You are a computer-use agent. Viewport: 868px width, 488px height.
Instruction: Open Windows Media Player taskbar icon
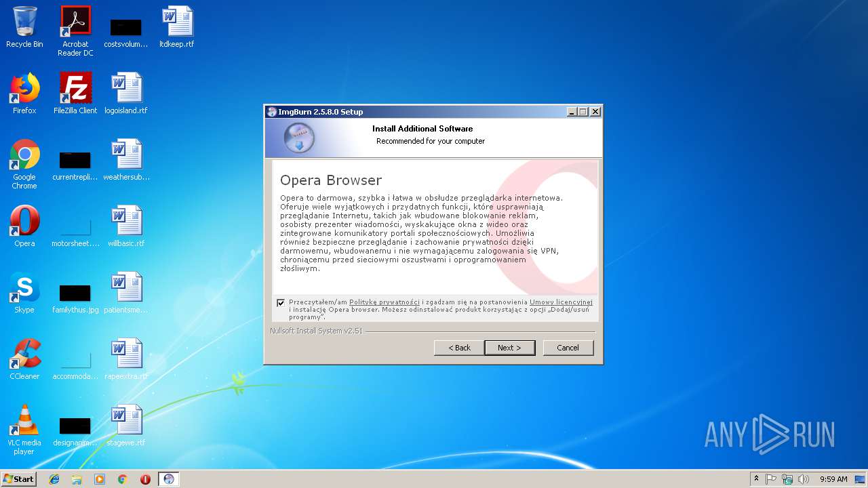tap(100, 479)
